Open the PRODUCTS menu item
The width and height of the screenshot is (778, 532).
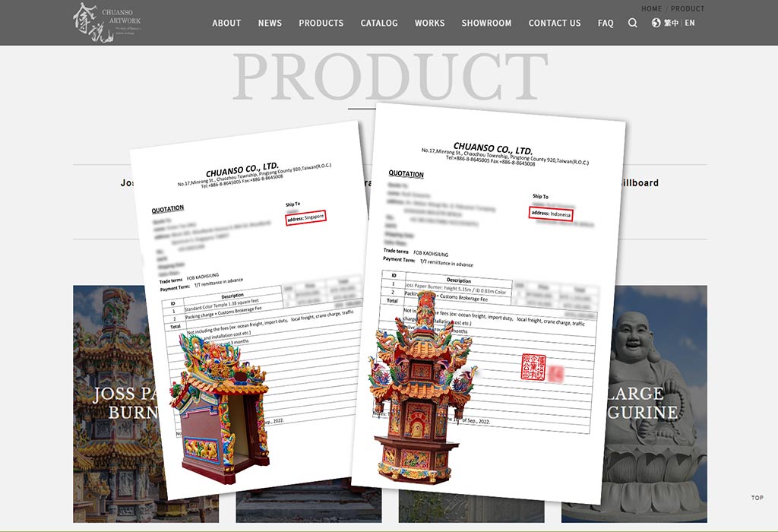(321, 23)
